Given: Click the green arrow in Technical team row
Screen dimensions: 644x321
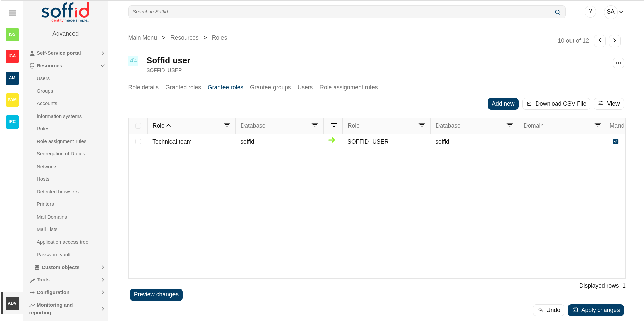Looking at the screenshot, I should point(332,140).
